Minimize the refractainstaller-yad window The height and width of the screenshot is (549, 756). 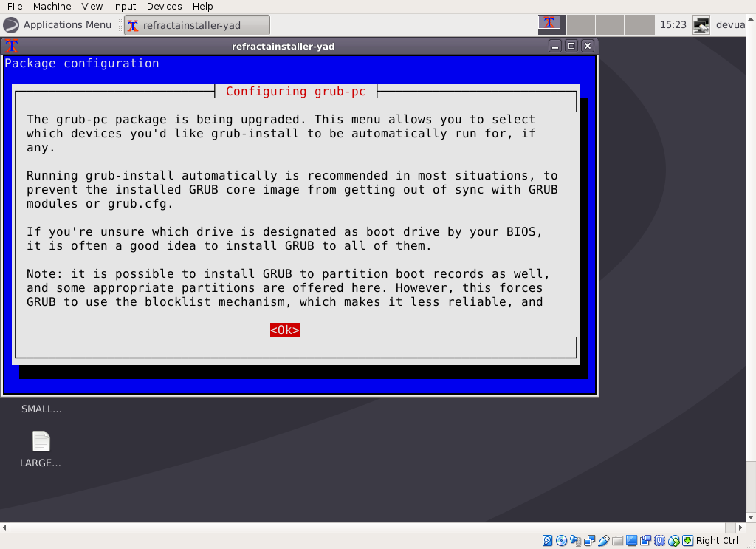click(x=555, y=47)
